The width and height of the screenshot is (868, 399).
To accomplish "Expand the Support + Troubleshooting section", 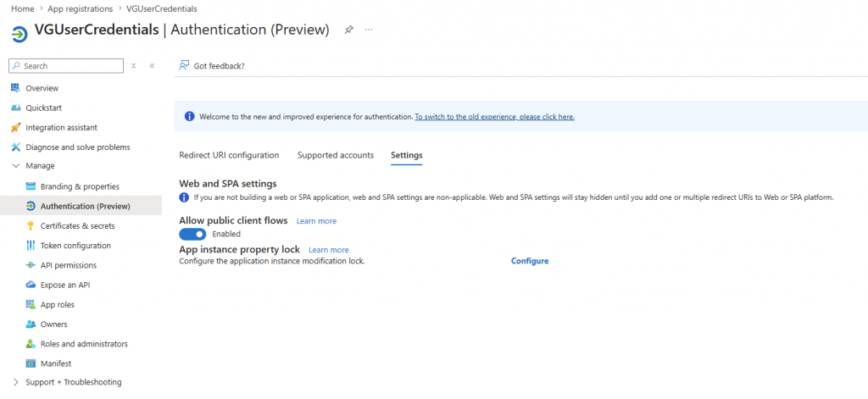I will coord(15,382).
